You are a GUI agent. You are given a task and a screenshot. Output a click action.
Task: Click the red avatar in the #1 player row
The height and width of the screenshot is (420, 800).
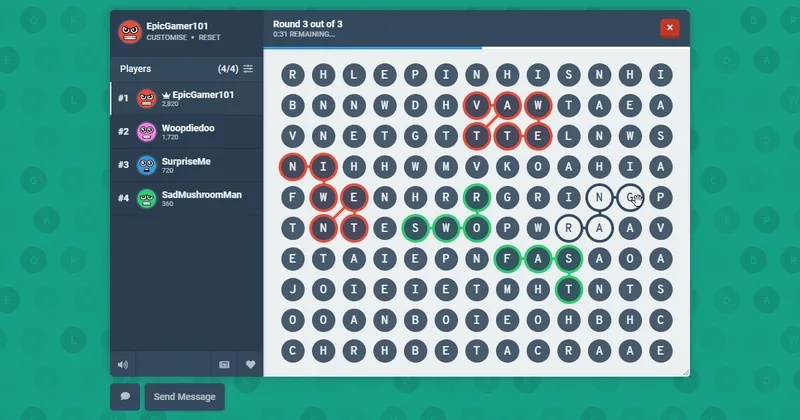(x=146, y=98)
